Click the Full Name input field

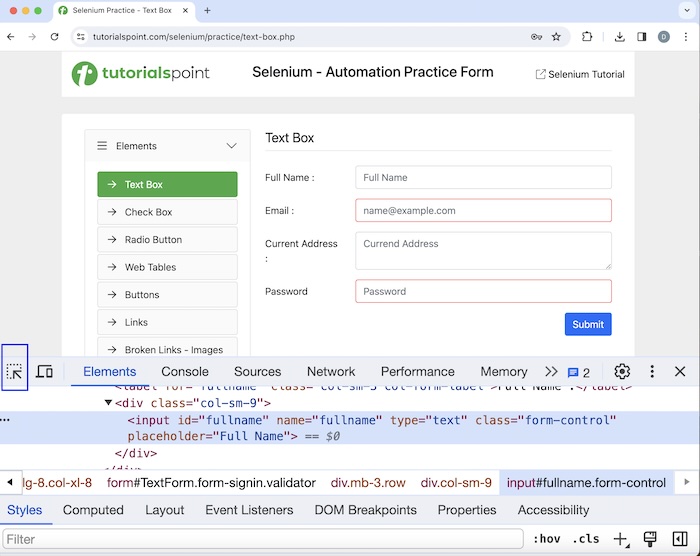click(x=483, y=177)
